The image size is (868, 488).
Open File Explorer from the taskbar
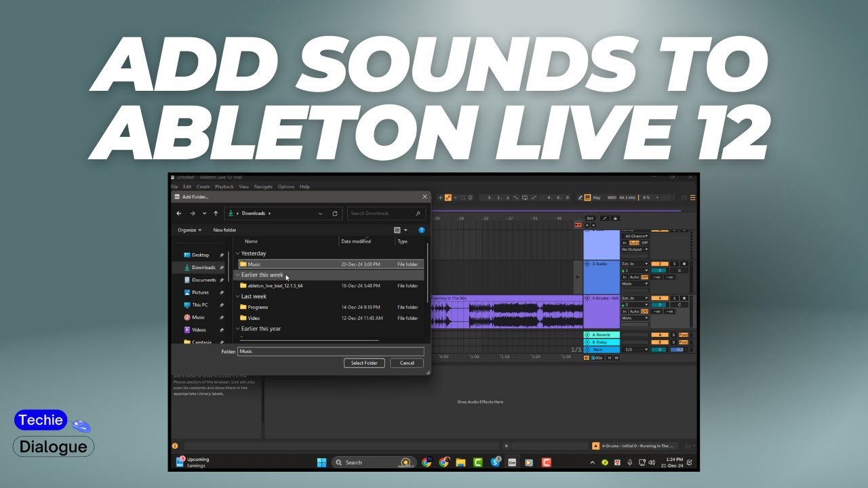click(461, 462)
